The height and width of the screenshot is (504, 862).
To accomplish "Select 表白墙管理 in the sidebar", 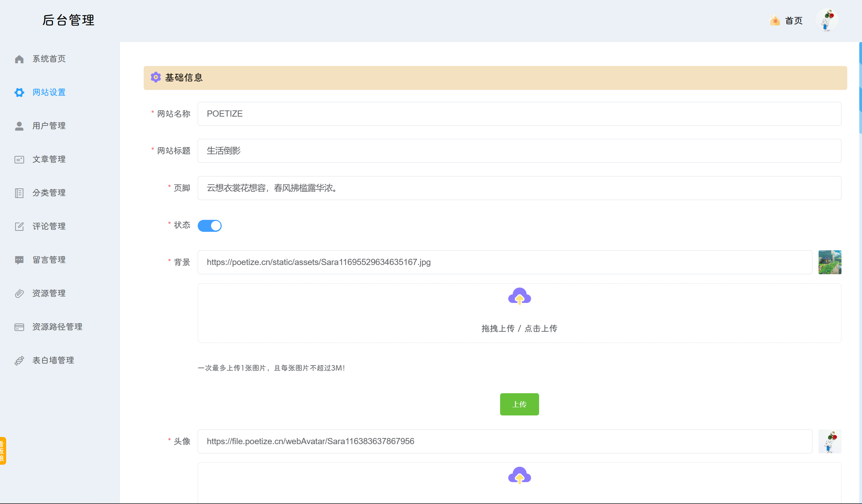I will [x=53, y=360].
